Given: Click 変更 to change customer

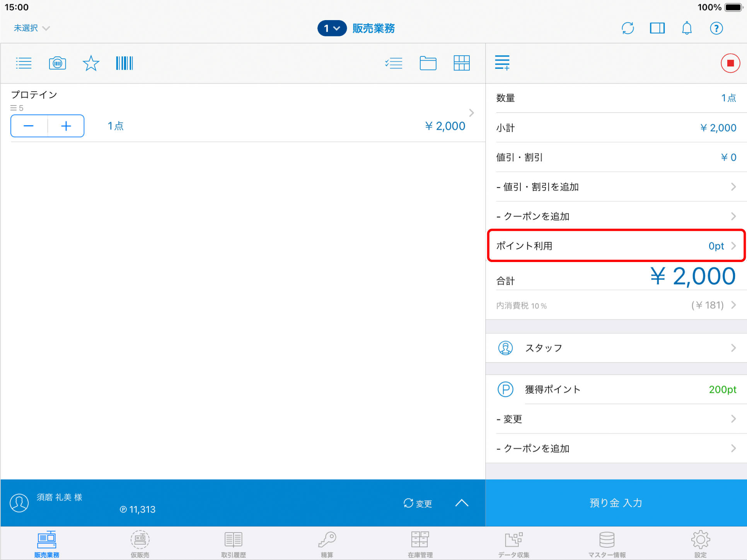Looking at the screenshot, I should click(x=418, y=503).
